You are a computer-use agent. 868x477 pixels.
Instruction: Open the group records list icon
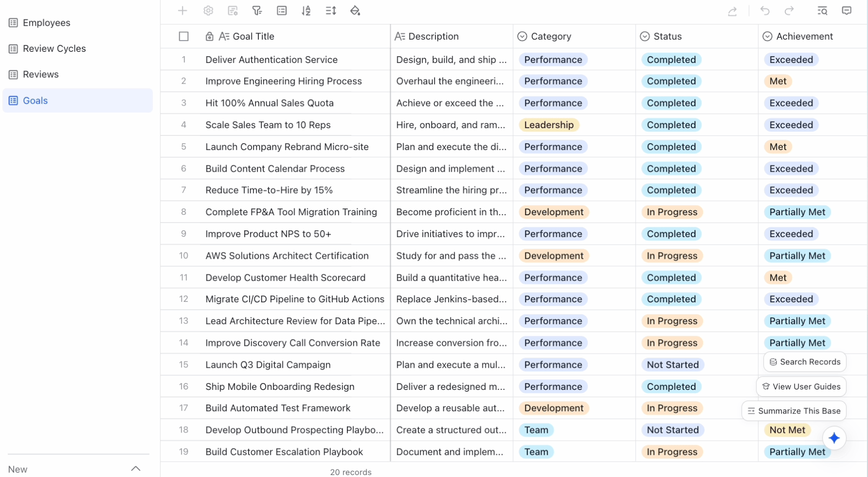click(x=282, y=11)
